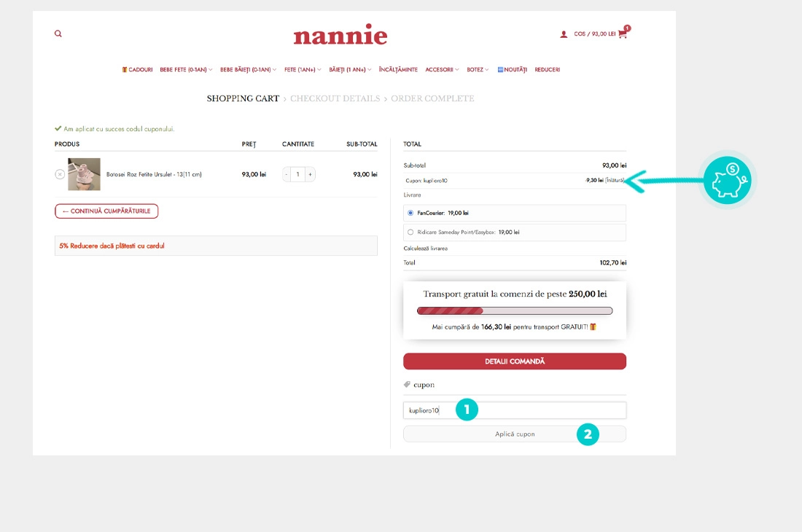Click Continuă cumpărăturile button
This screenshot has height=532, width=802.
click(x=106, y=211)
